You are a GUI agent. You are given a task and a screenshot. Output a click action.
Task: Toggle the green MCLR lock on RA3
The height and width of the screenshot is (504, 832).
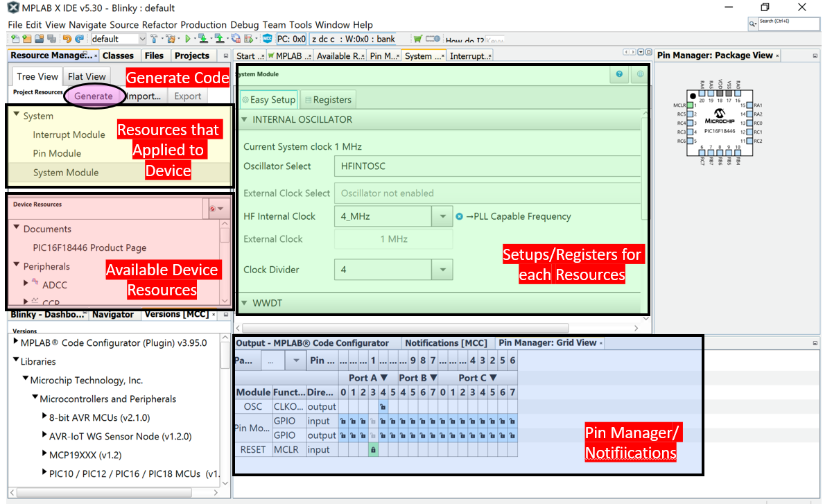(x=373, y=450)
